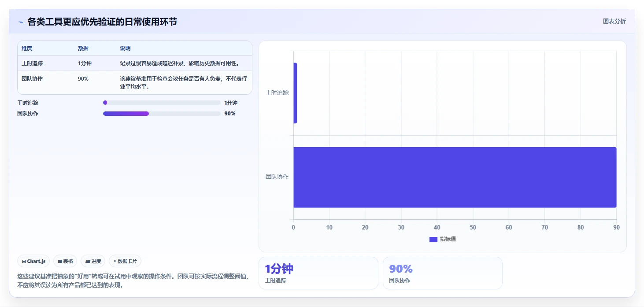Click the description starting with 该建议基准

(x=183, y=83)
